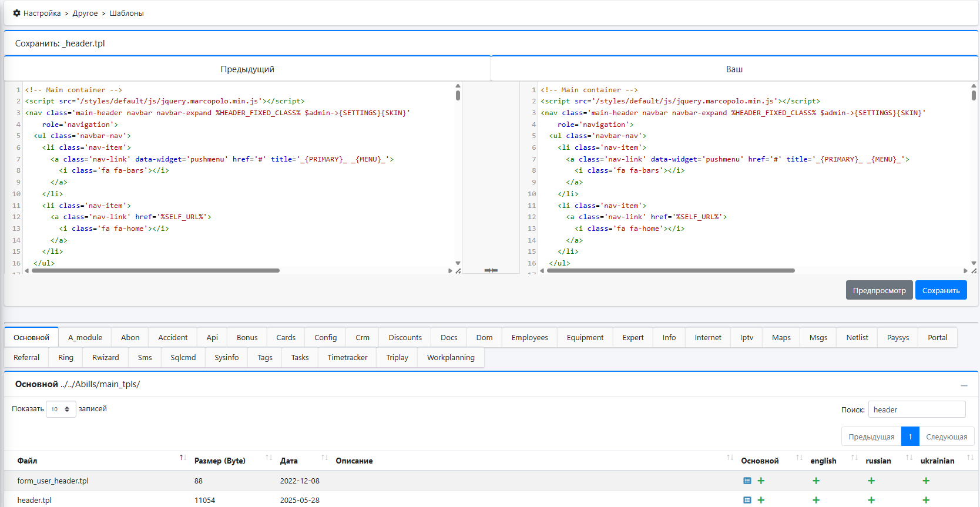Click the blue Сохранить button
Image resolution: width=980 pixels, height=507 pixels.
pos(941,290)
